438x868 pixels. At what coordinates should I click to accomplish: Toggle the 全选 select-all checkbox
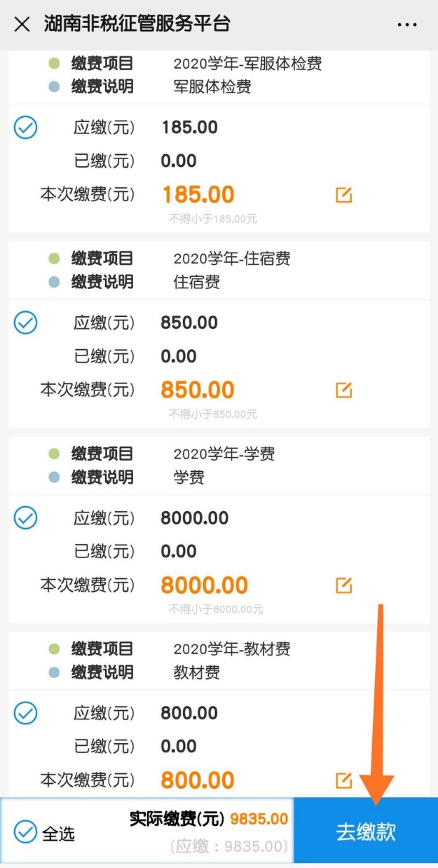(x=26, y=832)
